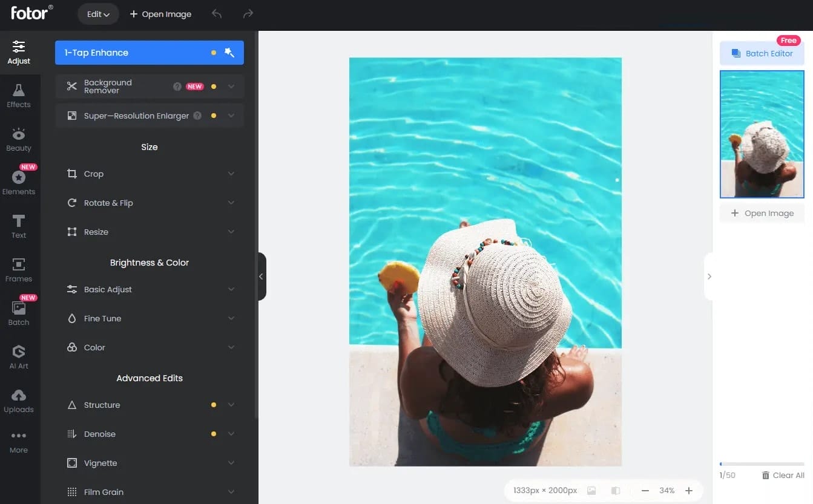The image size is (813, 504).
Task: Expand the Basic Adjust options
Action: point(150,289)
